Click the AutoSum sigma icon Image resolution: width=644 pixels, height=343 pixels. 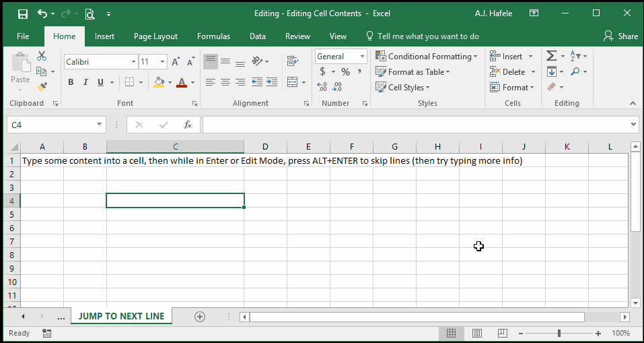(552, 56)
